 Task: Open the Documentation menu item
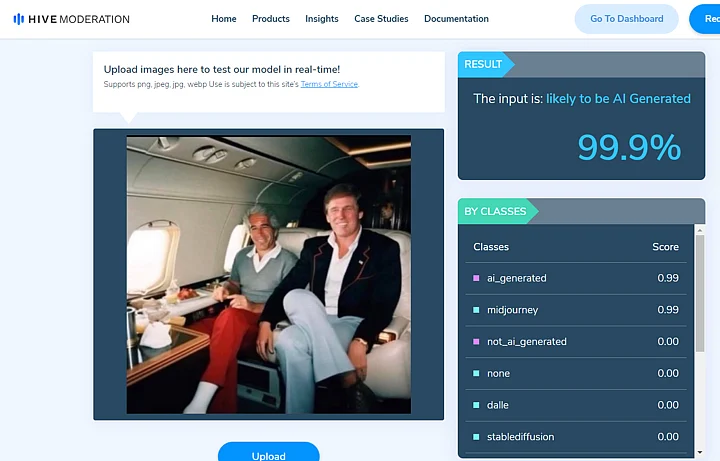coord(456,19)
